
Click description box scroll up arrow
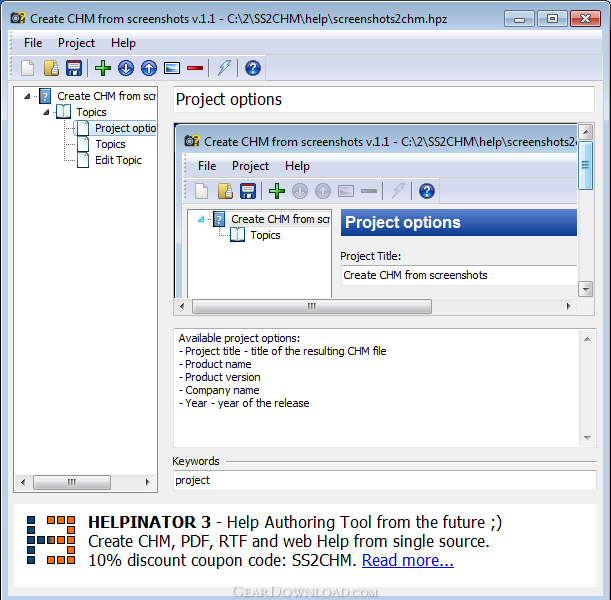pos(587,339)
